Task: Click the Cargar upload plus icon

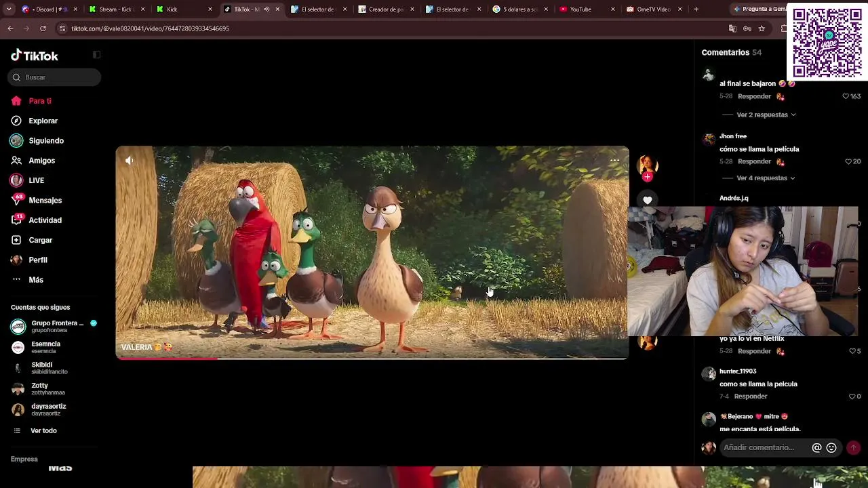Action: point(16,240)
